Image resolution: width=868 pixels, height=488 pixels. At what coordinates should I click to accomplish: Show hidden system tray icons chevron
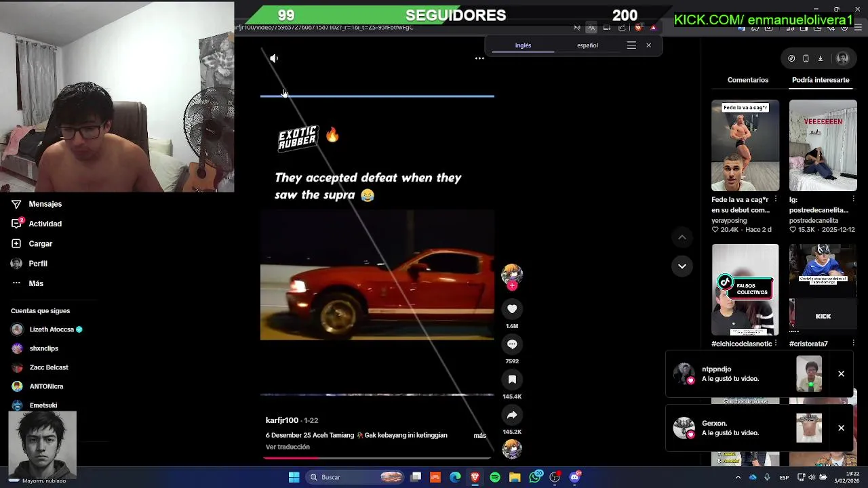(738, 477)
